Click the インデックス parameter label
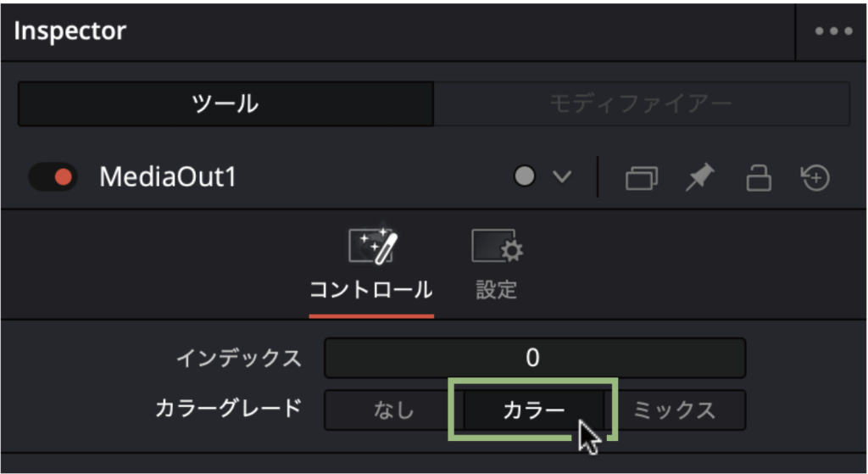Image resolution: width=868 pixels, height=474 pixels. click(x=238, y=358)
